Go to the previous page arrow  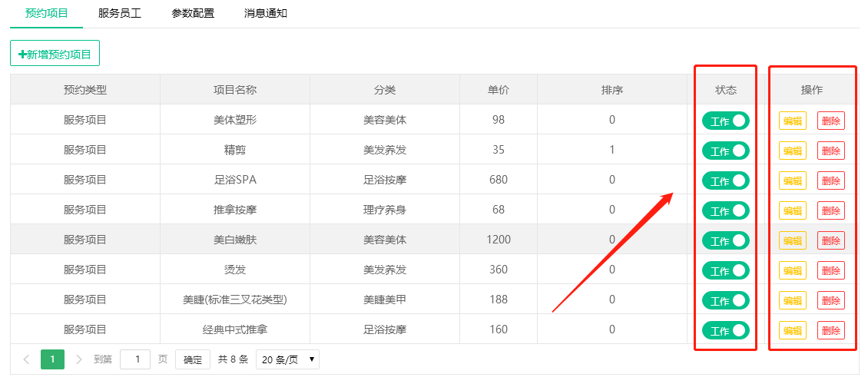26,359
